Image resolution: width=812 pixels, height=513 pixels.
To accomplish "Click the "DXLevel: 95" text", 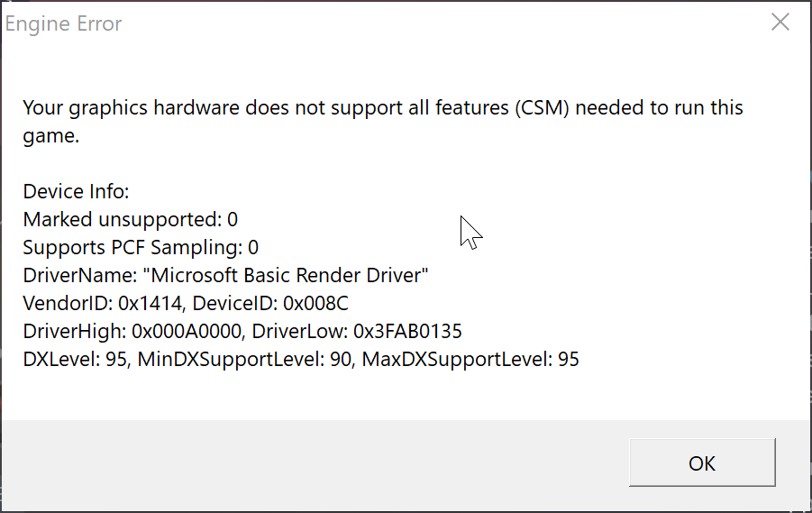I will [75, 359].
